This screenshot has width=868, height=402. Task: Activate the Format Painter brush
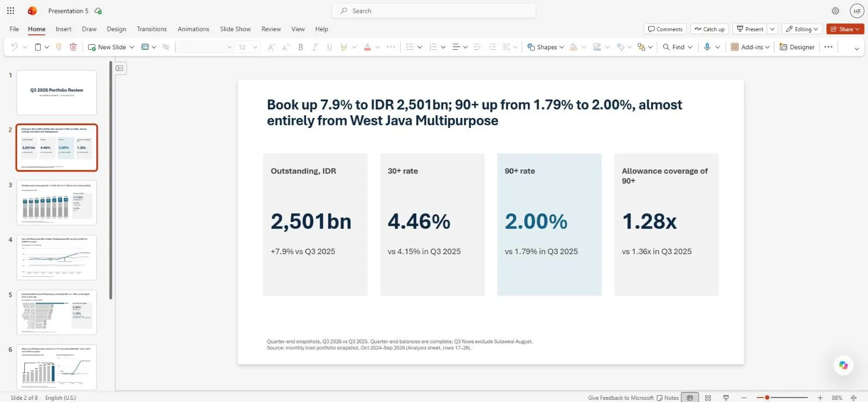coord(59,47)
